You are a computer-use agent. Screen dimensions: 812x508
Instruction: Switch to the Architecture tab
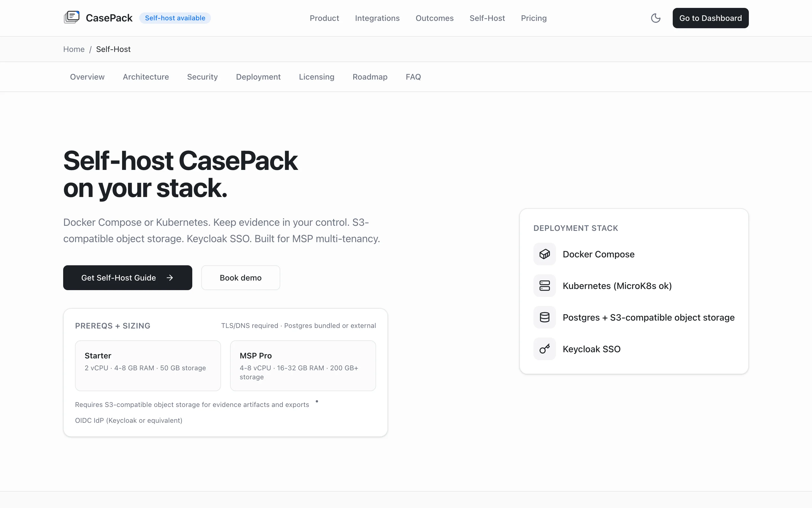pyautogui.click(x=145, y=76)
